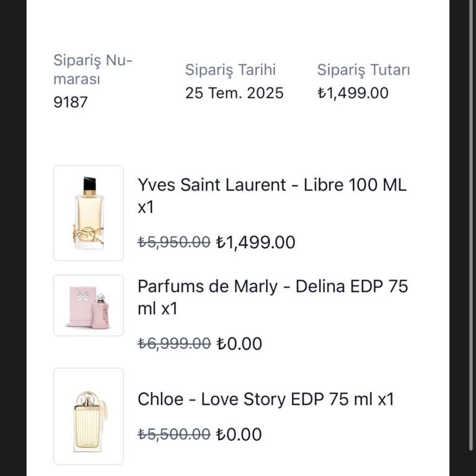The height and width of the screenshot is (476, 476).
Task: Click the Libre discounted price ₺1,499.00
Action: tap(255, 242)
